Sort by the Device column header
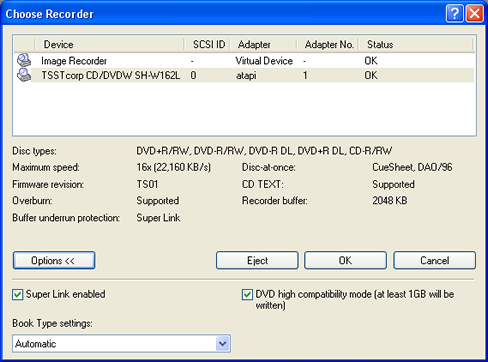This screenshot has width=488, height=362. [109, 44]
